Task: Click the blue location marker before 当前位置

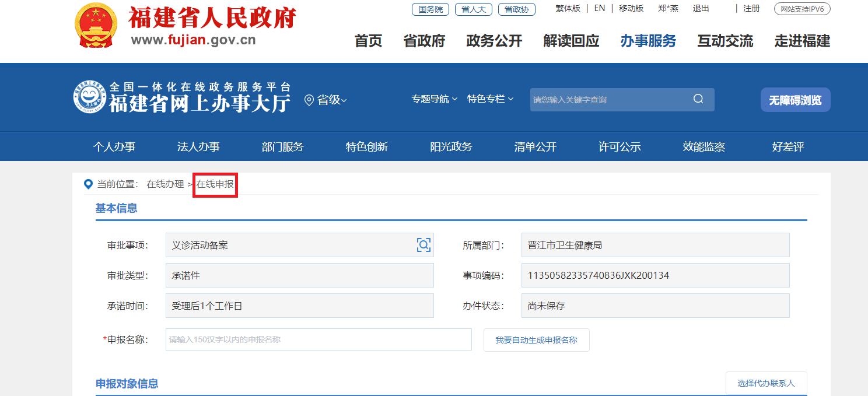Action: [x=88, y=184]
